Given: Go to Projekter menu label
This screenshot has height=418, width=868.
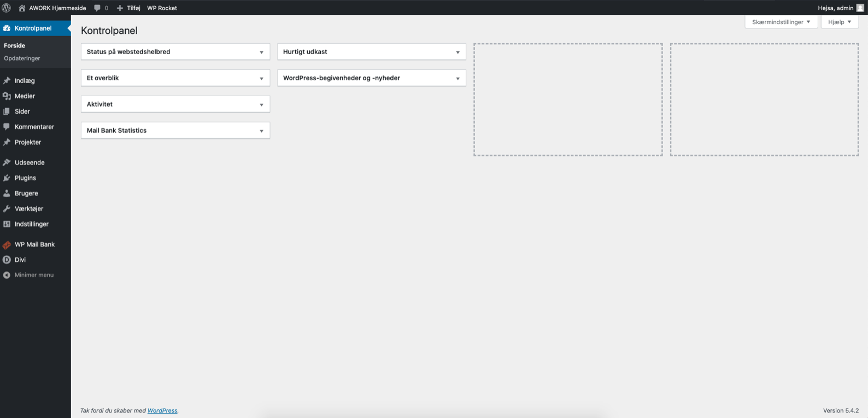Looking at the screenshot, I should point(28,142).
